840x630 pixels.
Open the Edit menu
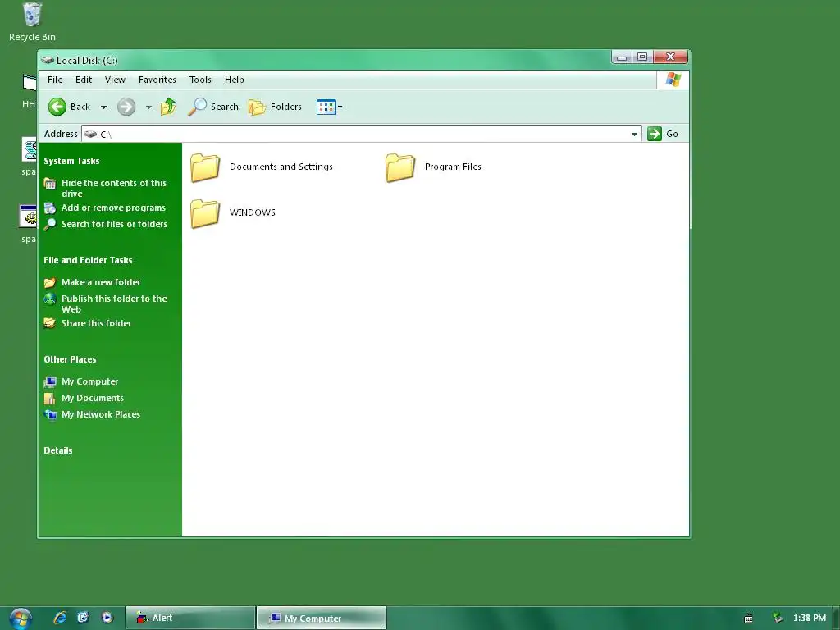(x=84, y=80)
